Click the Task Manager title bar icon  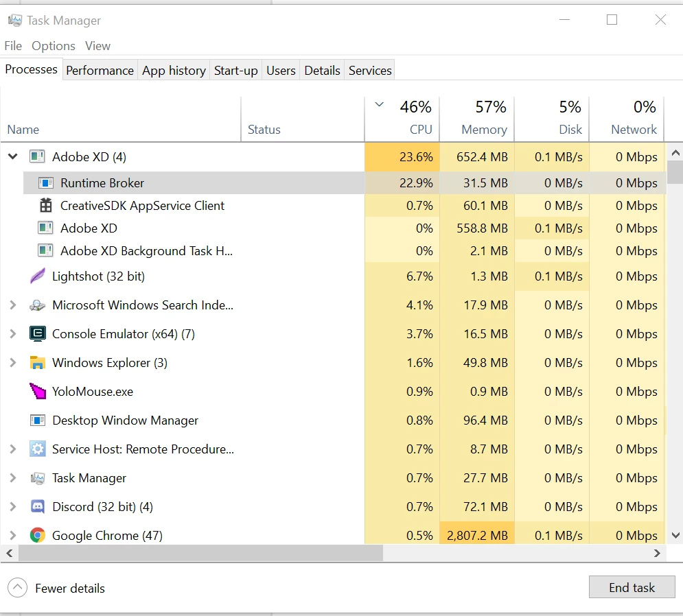click(15, 21)
